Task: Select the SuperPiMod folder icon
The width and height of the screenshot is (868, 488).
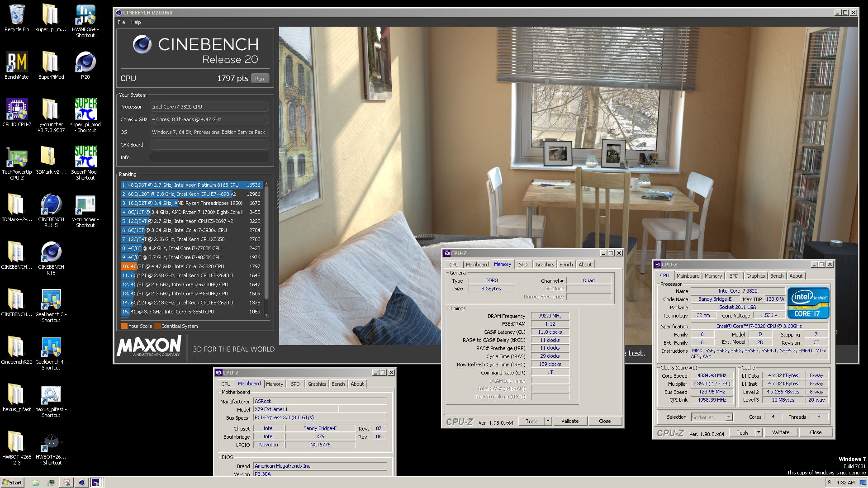Action: [x=51, y=66]
